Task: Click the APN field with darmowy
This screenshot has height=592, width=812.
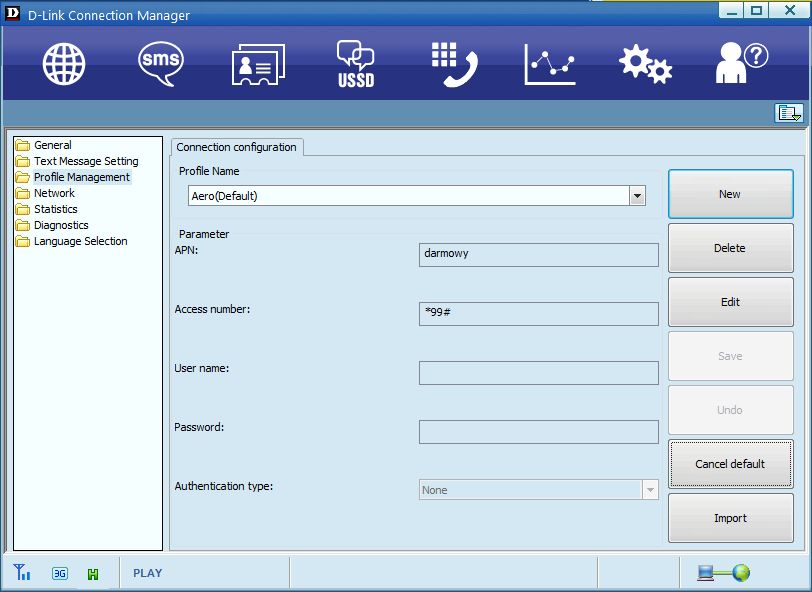Action: (x=539, y=255)
